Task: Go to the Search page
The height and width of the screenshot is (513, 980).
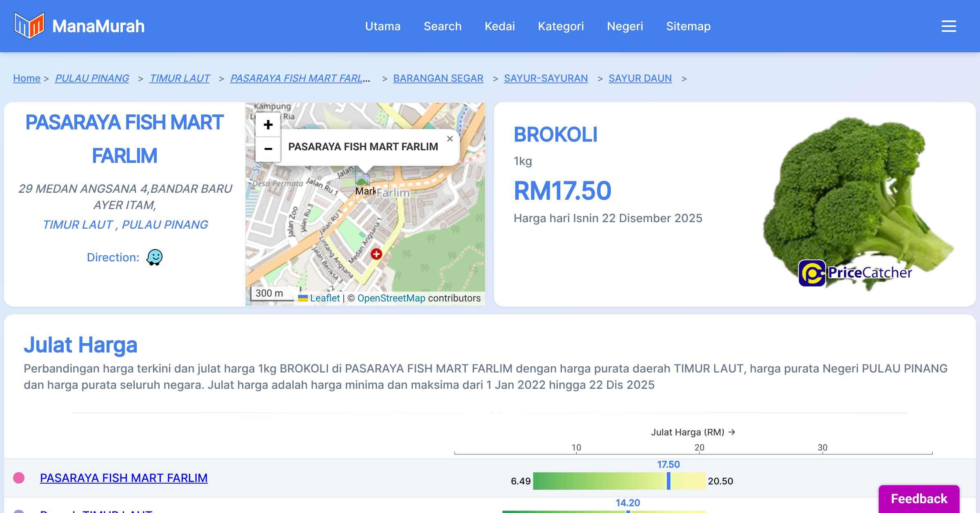Action: point(442,26)
